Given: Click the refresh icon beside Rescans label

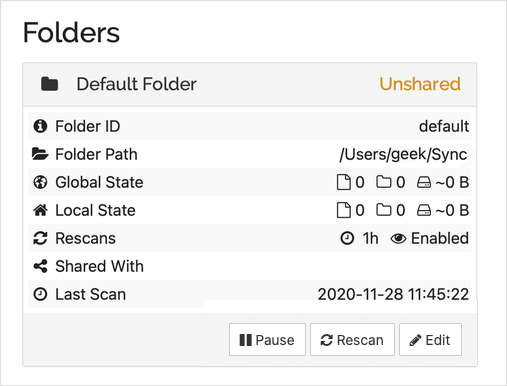Looking at the screenshot, I should coord(40,238).
